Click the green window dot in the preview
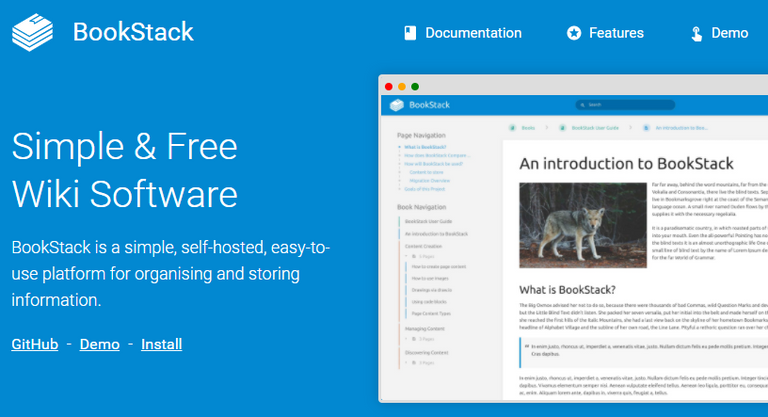768x417 pixels. pos(415,87)
